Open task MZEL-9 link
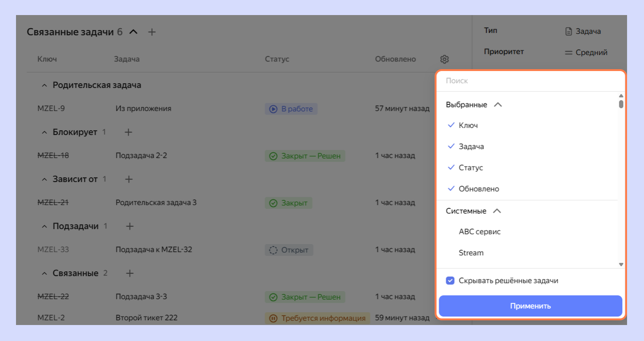The image size is (644, 341). pos(51,109)
